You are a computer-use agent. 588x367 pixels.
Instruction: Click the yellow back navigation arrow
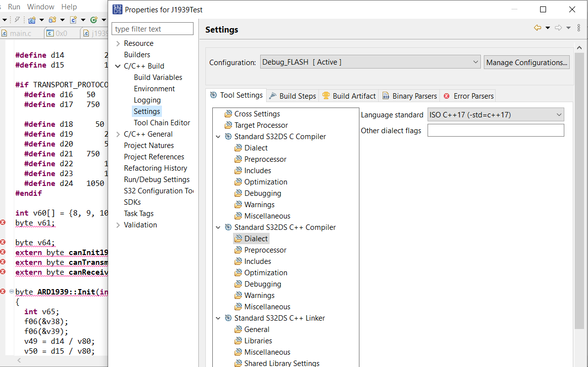point(538,28)
